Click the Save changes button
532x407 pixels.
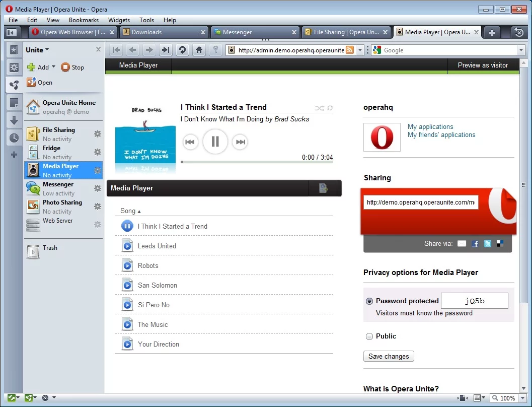point(388,356)
